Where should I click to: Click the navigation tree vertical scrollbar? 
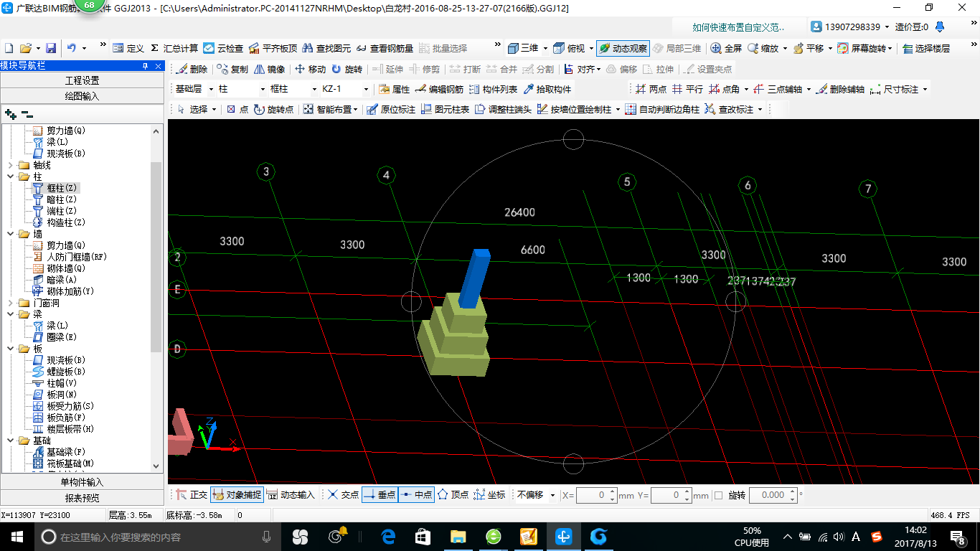click(157, 257)
